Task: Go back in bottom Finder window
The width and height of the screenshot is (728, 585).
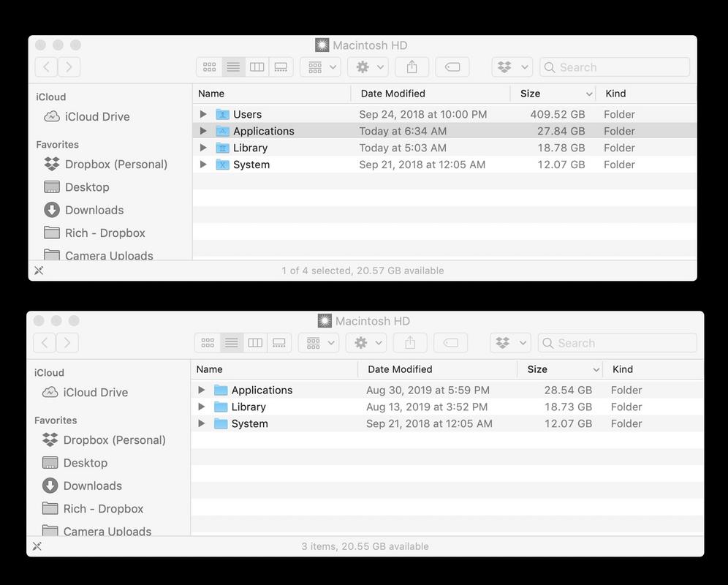Action: pyautogui.click(x=45, y=343)
